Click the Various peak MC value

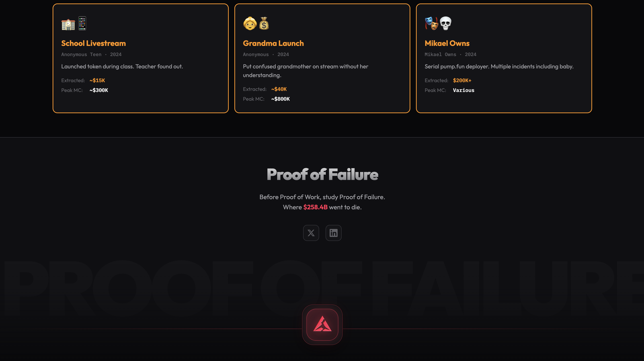463,90
